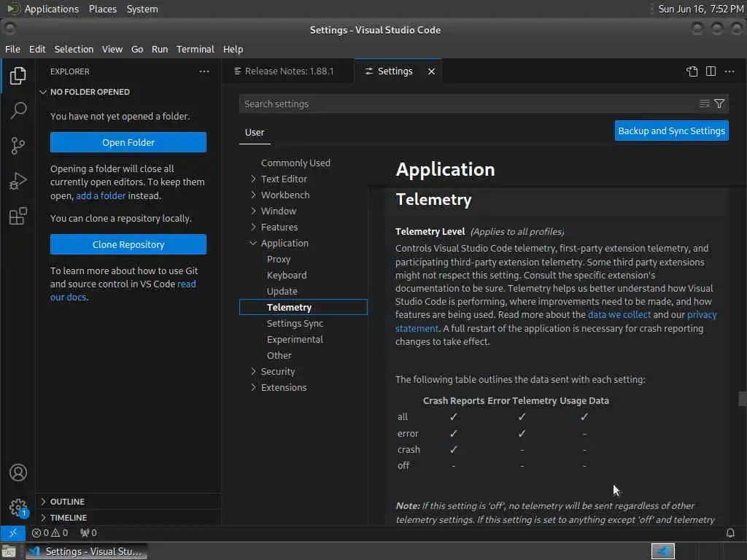The width and height of the screenshot is (747, 560).
Task: Click the VS Code workspace switcher thumbnail
Action: [x=662, y=551]
